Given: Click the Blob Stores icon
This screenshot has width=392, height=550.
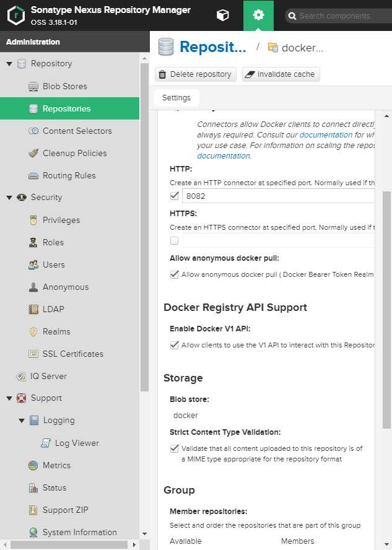Looking at the screenshot, I should tap(33, 86).
